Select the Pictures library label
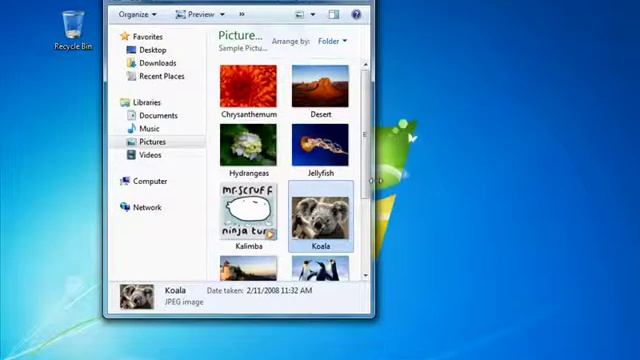This screenshot has width=640, height=360. (152, 142)
